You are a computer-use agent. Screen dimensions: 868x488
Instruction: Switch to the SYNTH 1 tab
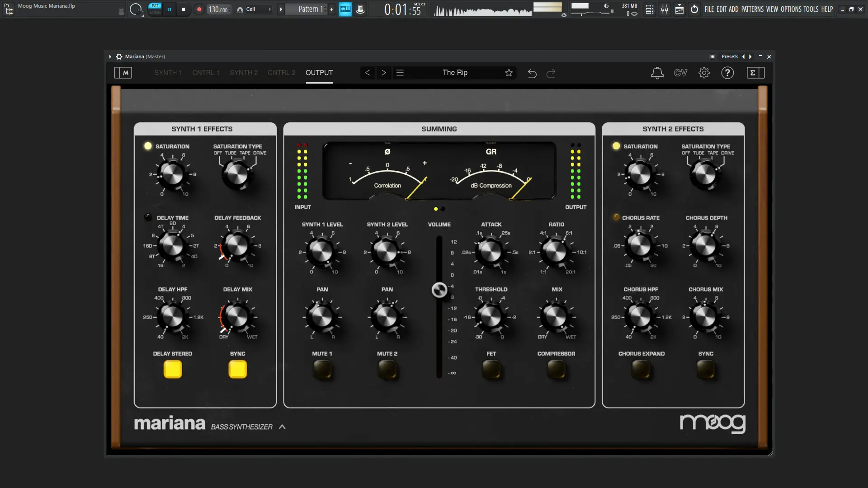pyautogui.click(x=168, y=73)
